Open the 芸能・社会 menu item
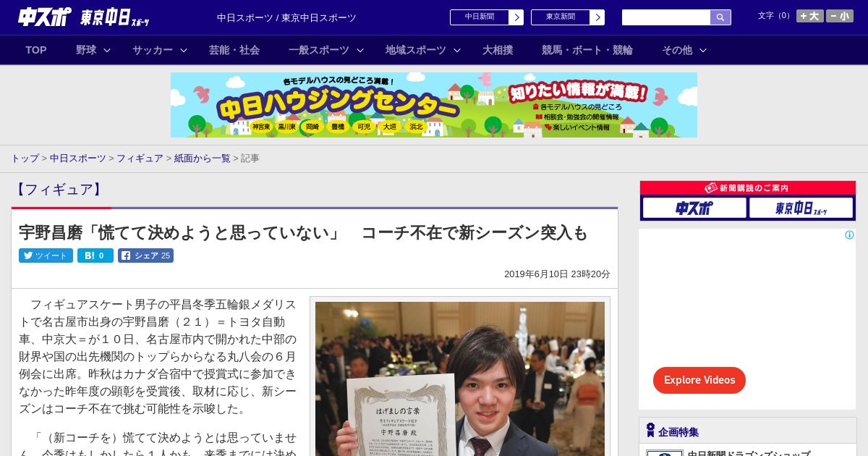This screenshot has height=456, width=868. pos(234,50)
